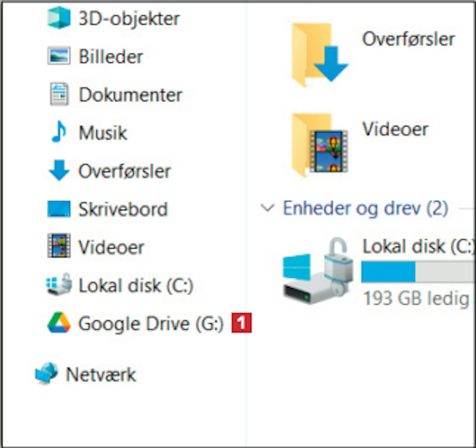Screen dimensions: 476x448
Task: Click the red number 1 badge
Action: coord(241,323)
